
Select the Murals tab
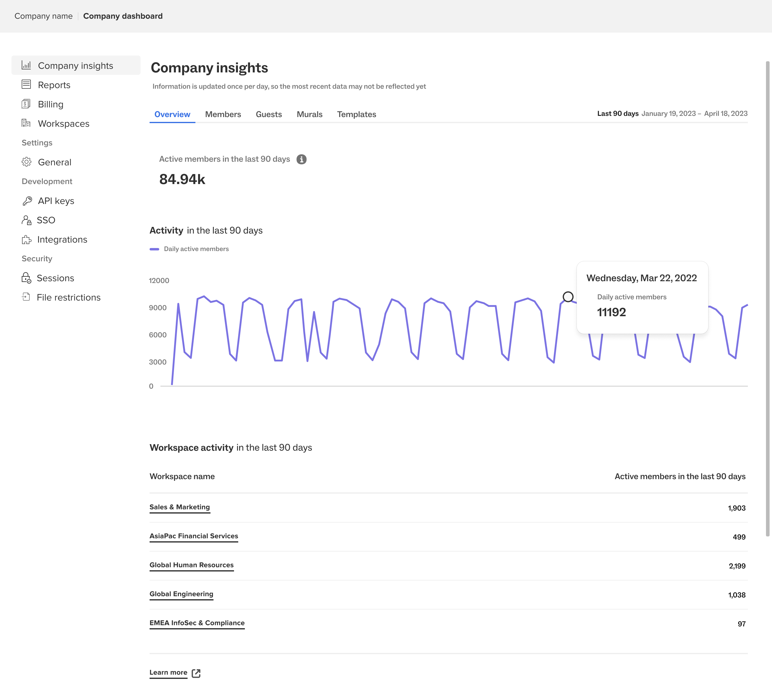tap(309, 114)
